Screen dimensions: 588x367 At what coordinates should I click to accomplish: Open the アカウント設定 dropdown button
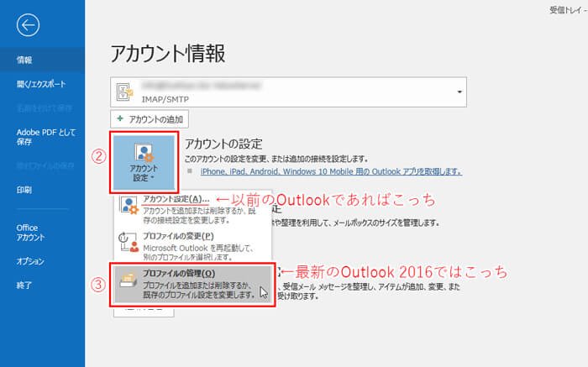(144, 162)
